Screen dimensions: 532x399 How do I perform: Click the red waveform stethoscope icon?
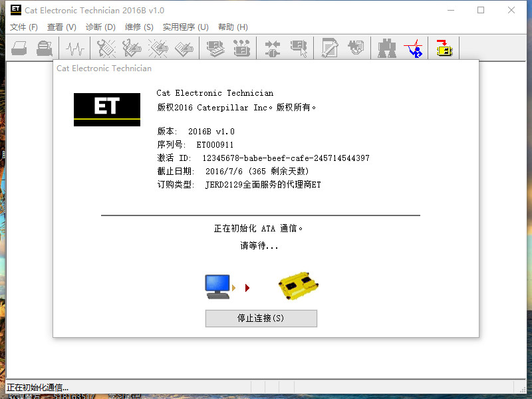tap(414, 48)
